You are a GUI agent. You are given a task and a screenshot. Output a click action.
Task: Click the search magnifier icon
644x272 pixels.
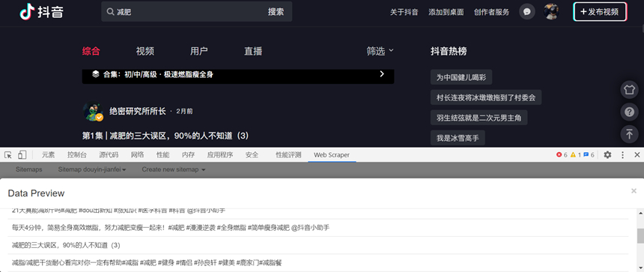(110, 12)
